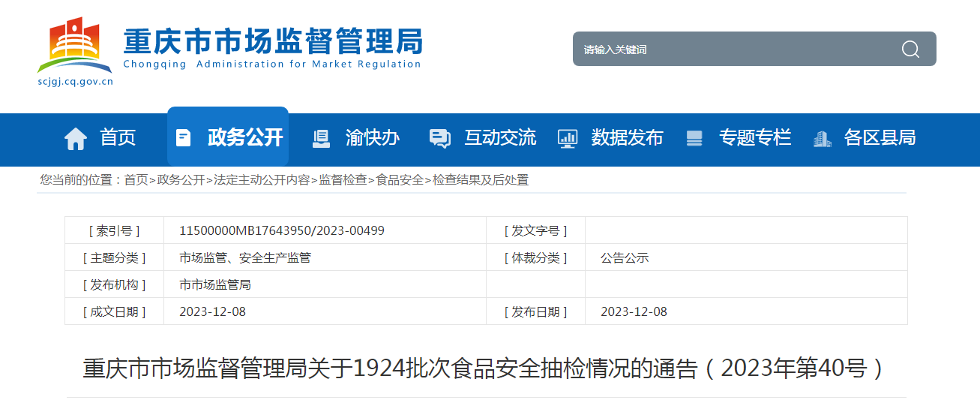Open the 数据发布 navigation tab
This screenshot has width=980, height=409.
[x=628, y=138]
